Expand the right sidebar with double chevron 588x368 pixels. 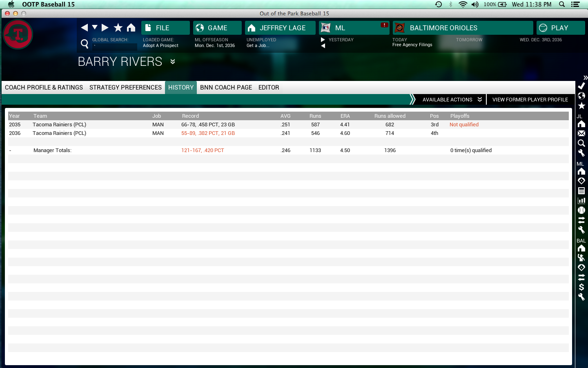(585, 77)
